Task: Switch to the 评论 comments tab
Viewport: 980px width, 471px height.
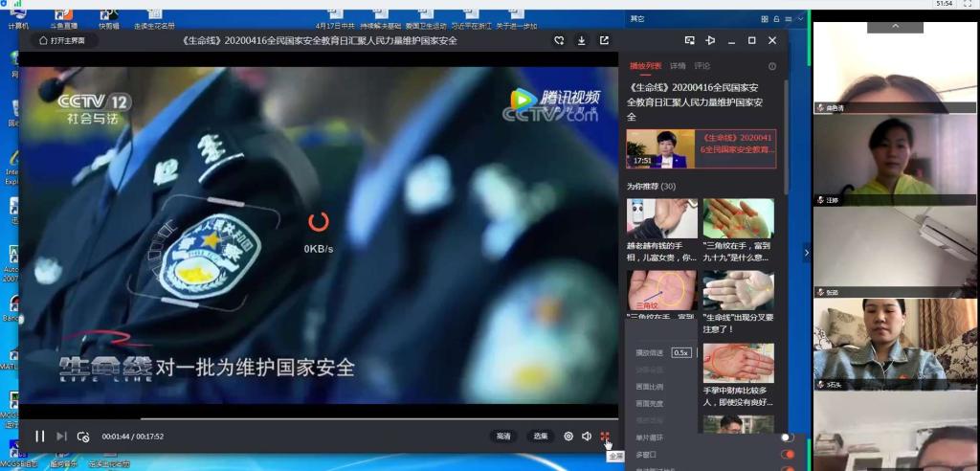Action: point(702,66)
